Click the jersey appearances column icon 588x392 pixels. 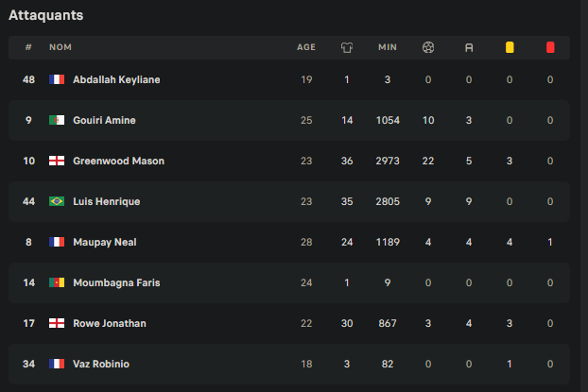pyautogui.click(x=347, y=47)
